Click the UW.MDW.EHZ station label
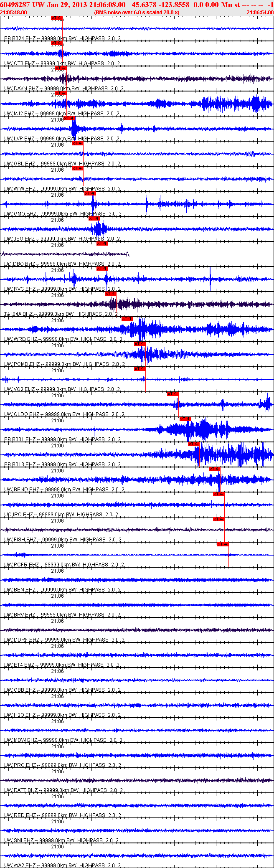 21,740
